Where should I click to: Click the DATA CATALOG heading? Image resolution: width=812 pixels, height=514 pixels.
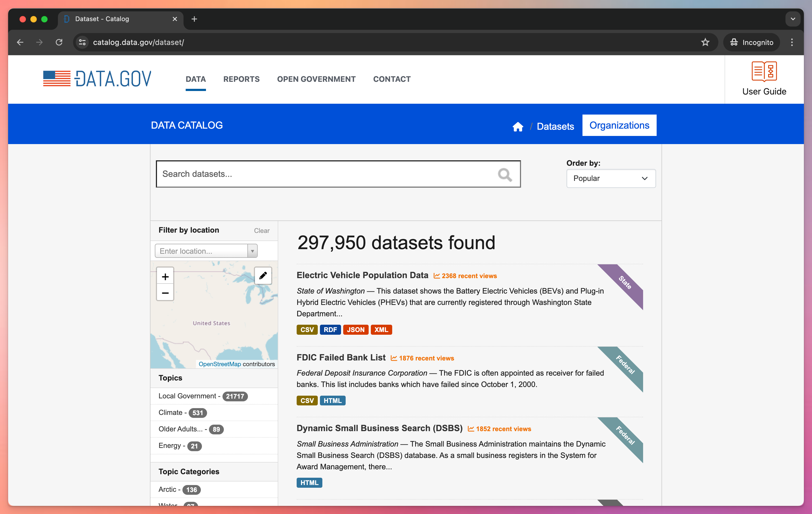coord(187,125)
